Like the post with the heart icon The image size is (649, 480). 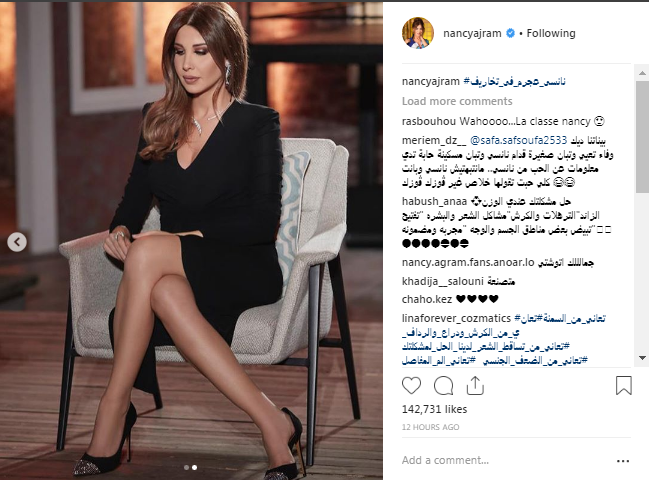pos(411,386)
